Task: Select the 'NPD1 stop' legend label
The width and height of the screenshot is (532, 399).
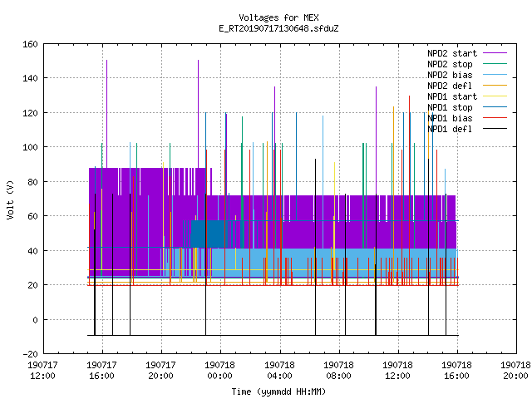Action: [450, 107]
